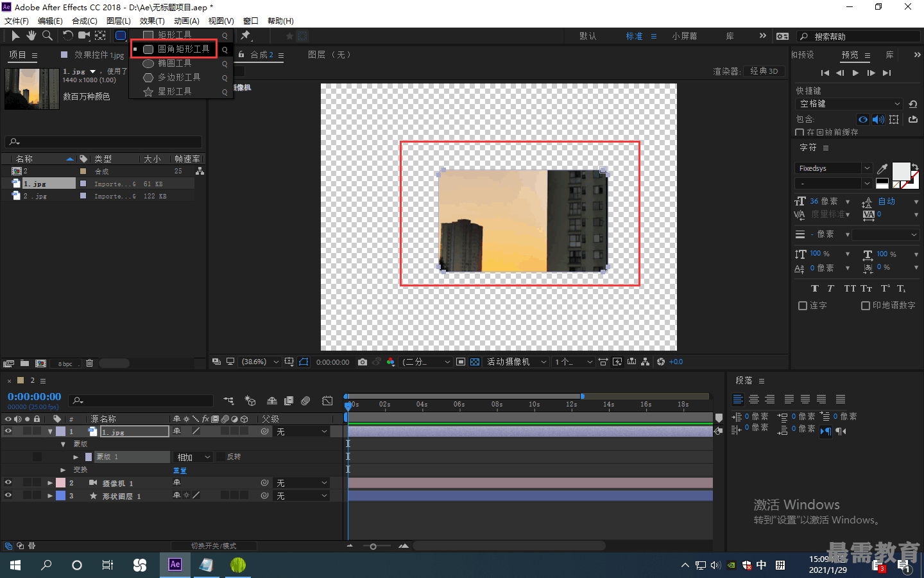Open 文件(F) menu

point(17,21)
